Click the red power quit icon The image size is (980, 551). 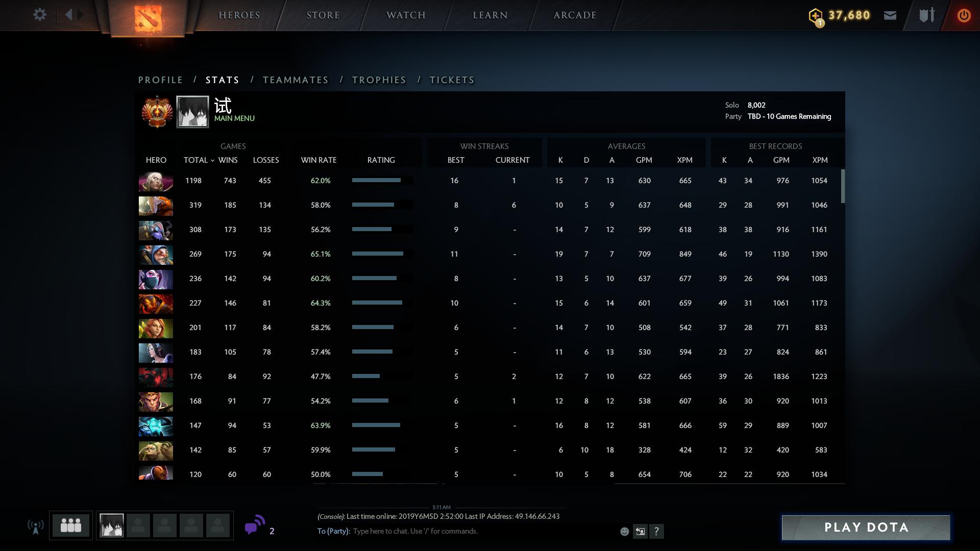pyautogui.click(x=964, y=15)
